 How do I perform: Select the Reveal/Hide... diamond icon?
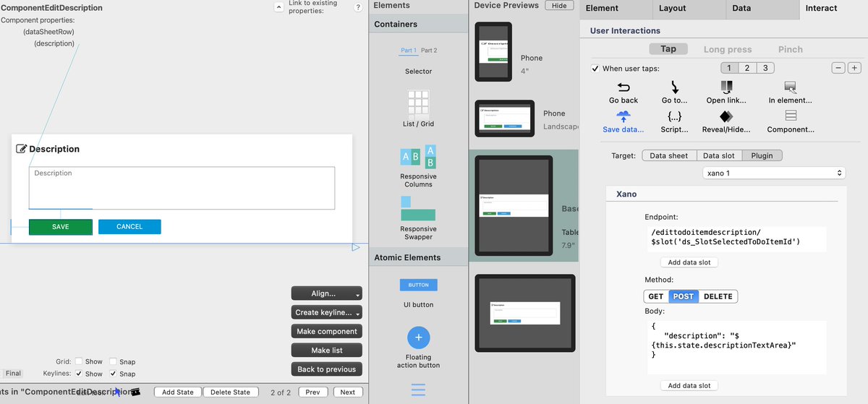[x=726, y=116]
